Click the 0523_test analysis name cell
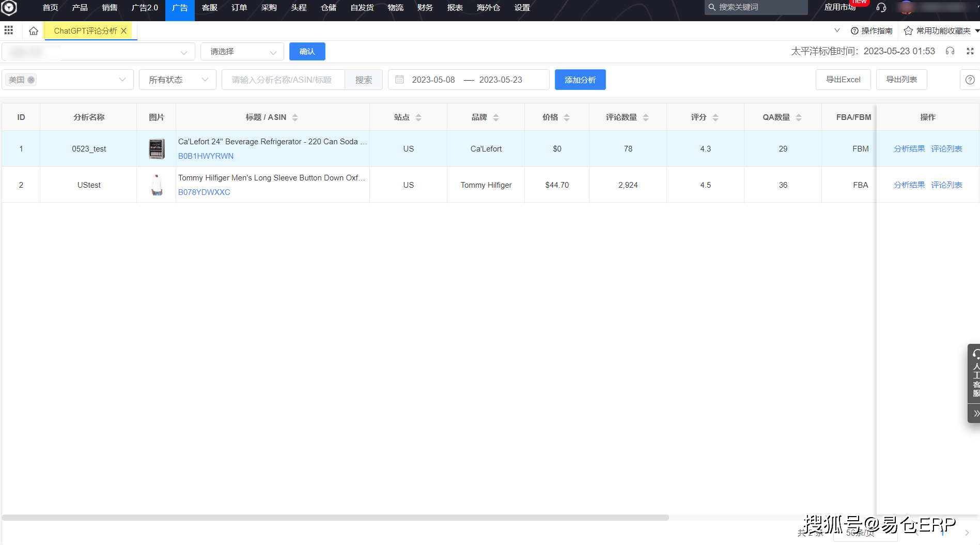 [89, 149]
